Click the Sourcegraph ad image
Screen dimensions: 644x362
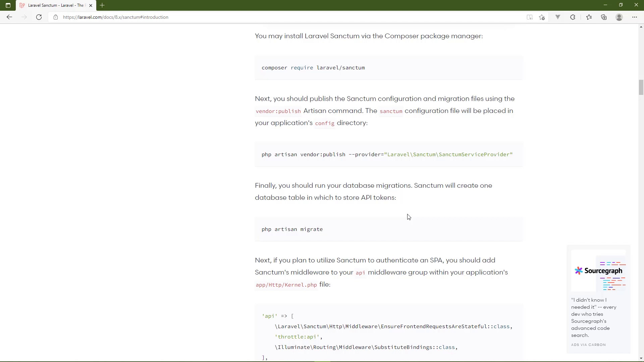tap(598, 271)
